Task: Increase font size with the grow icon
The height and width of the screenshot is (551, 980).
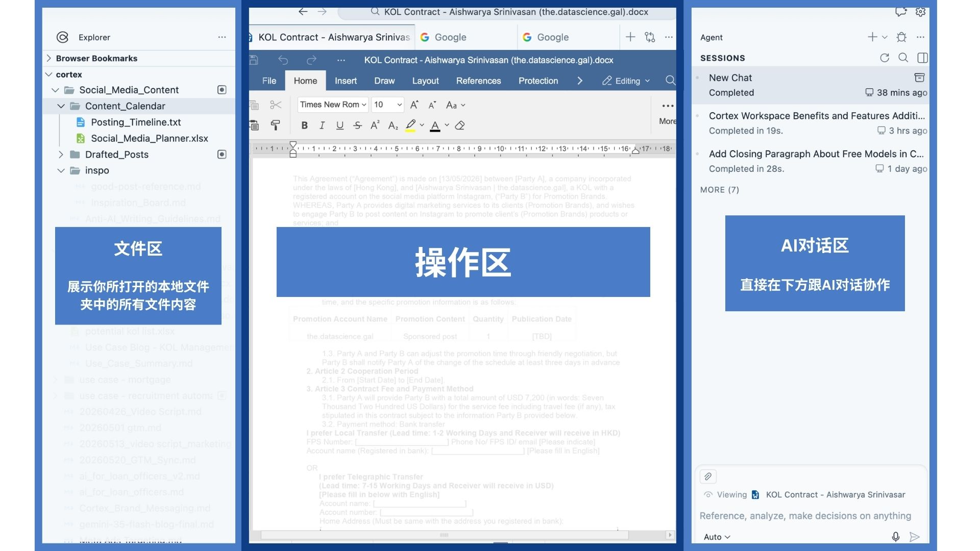Action: click(414, 105)
